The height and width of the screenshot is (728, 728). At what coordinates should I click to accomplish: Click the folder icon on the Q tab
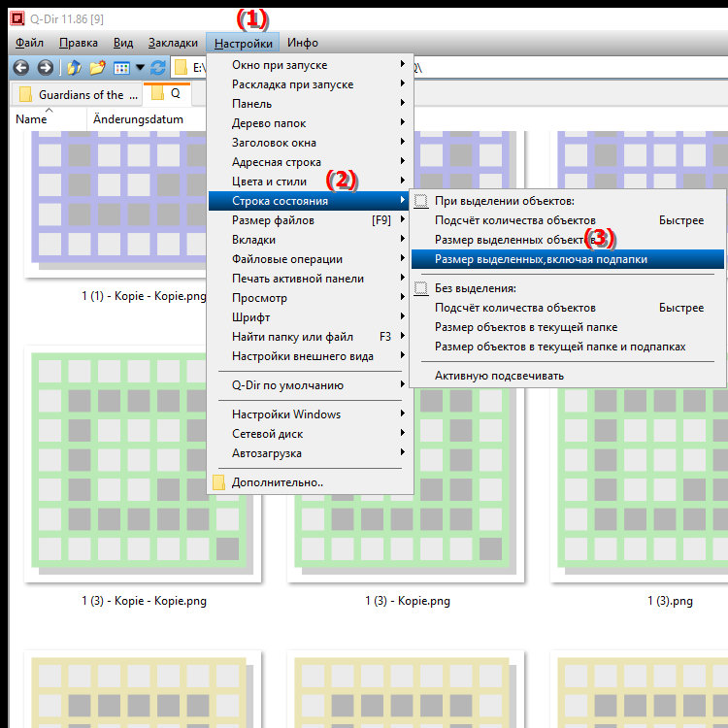point(158,93)
